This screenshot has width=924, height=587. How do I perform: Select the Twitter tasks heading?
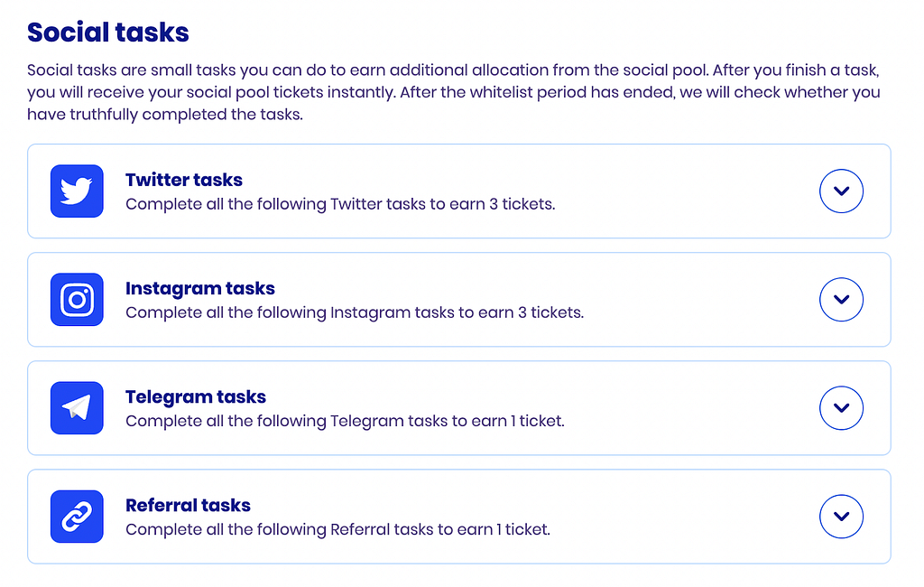(184, 180)
